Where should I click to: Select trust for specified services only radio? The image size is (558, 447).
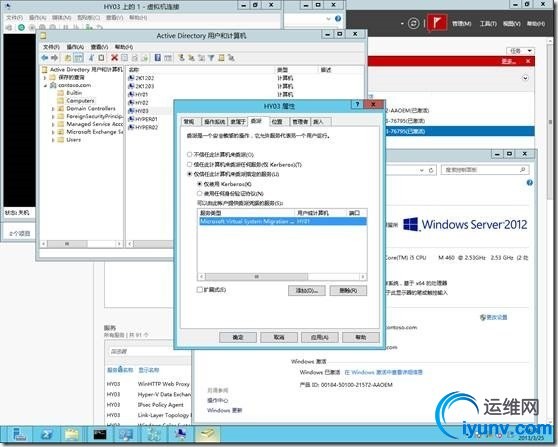[189, 174]
